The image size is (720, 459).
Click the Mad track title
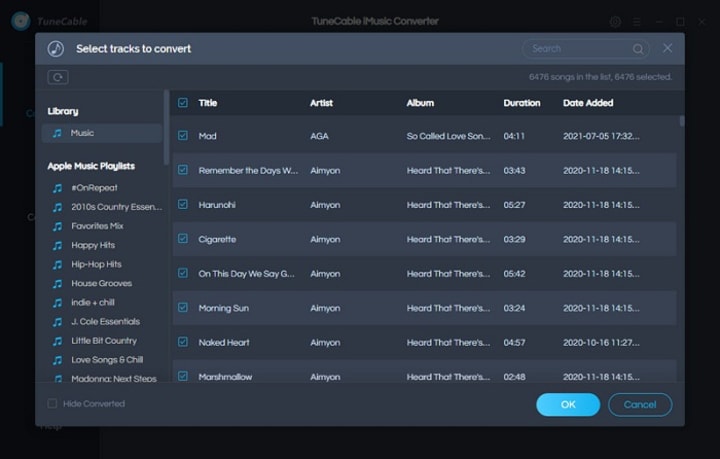(208, 136)
